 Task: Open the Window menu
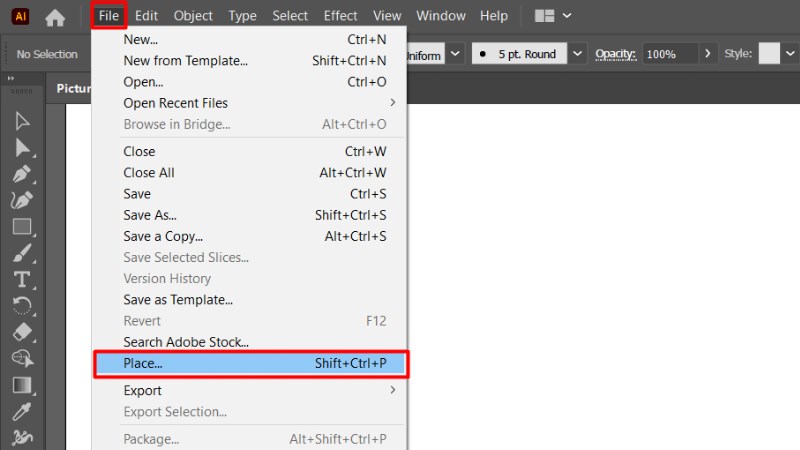click(440, 16)
